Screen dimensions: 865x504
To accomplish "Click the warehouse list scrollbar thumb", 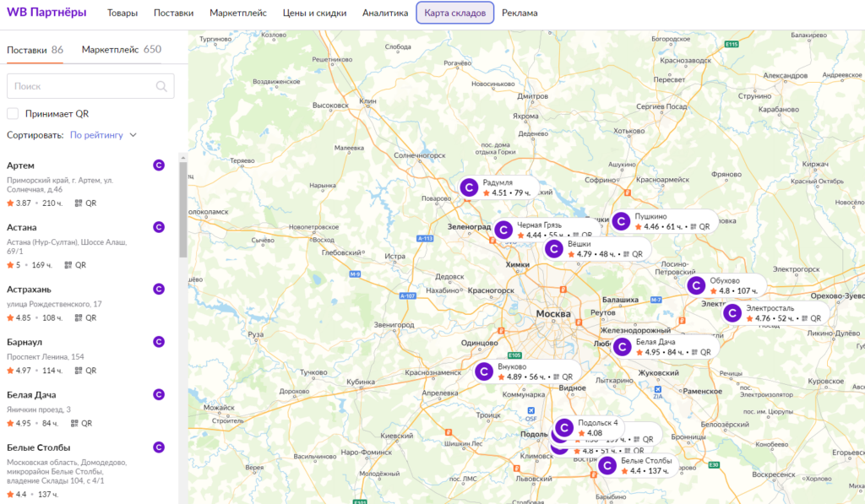I will (183, 209).
